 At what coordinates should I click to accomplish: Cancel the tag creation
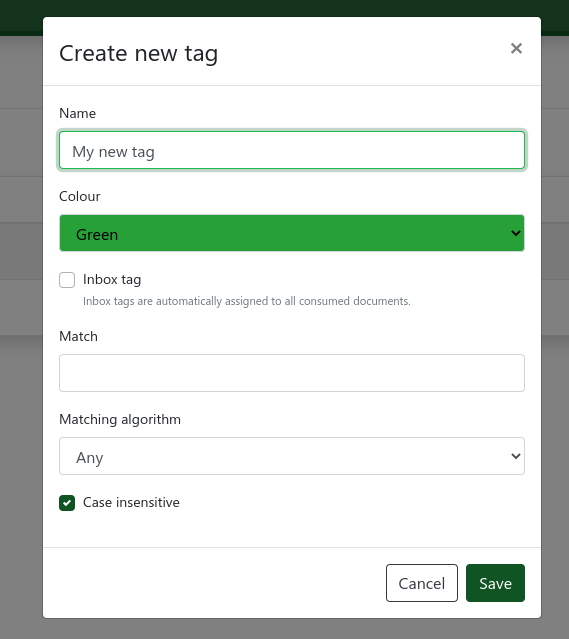[x=422, y=583]
